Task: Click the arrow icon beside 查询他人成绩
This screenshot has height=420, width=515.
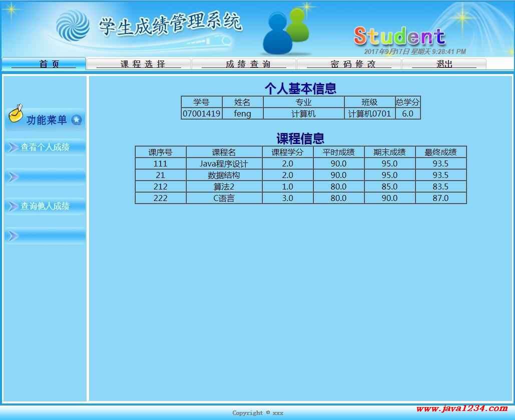Action: (x=13, y=206)
